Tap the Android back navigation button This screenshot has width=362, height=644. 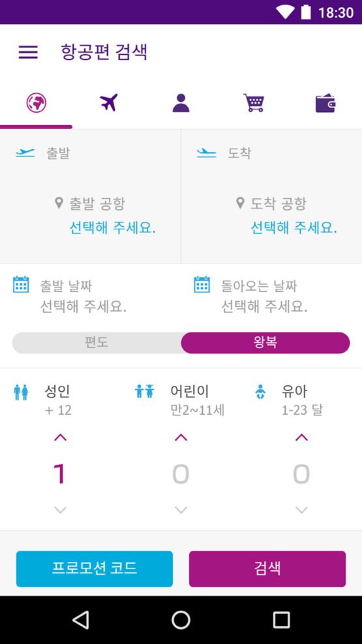(x=81, y=620)
